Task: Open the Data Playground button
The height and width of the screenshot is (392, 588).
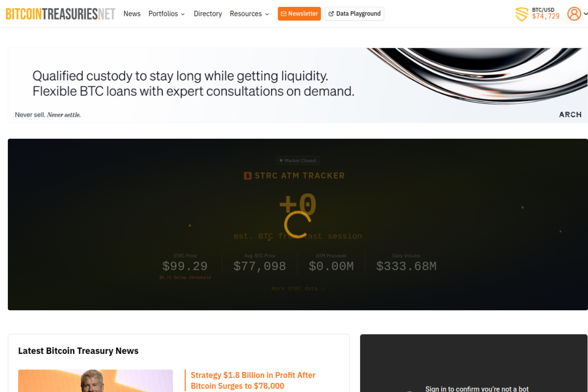Action: tap(354, 14)
